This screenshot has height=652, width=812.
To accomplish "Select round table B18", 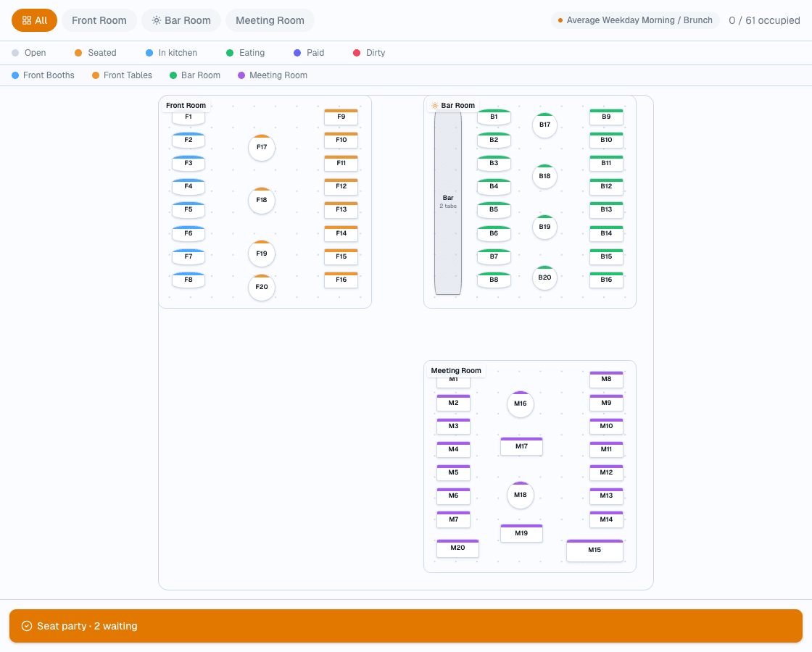I will (544, 177).
